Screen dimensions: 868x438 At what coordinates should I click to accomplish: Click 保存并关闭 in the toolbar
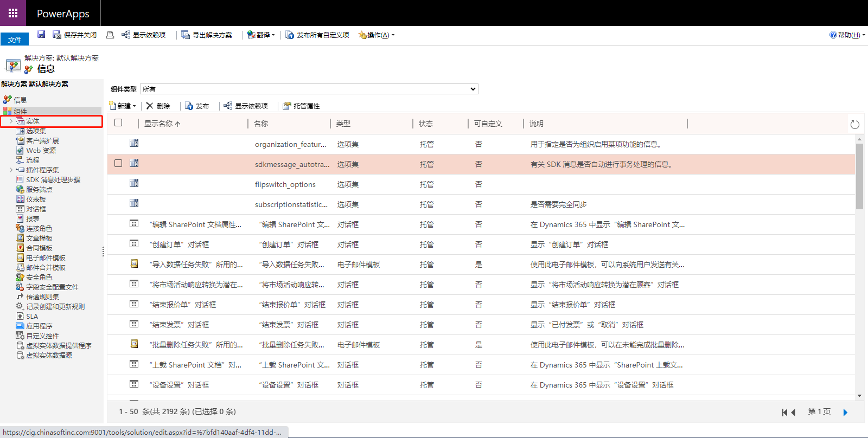(74, 35)
